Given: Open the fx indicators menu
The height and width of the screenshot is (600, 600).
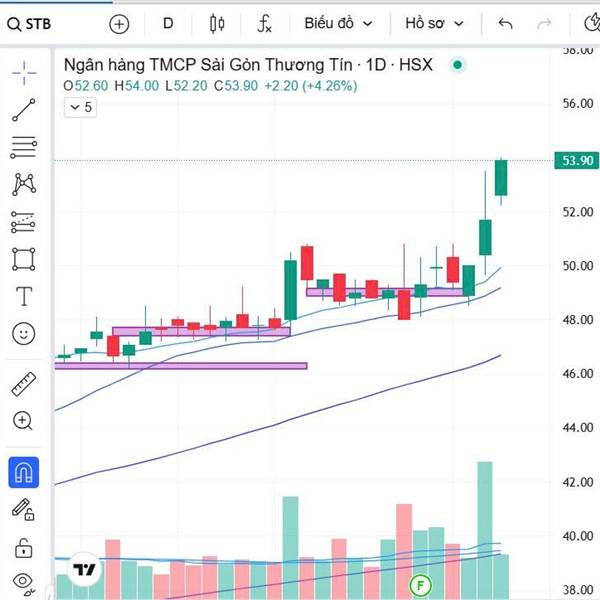Looking at the screenshot, I should pos(264,24).
